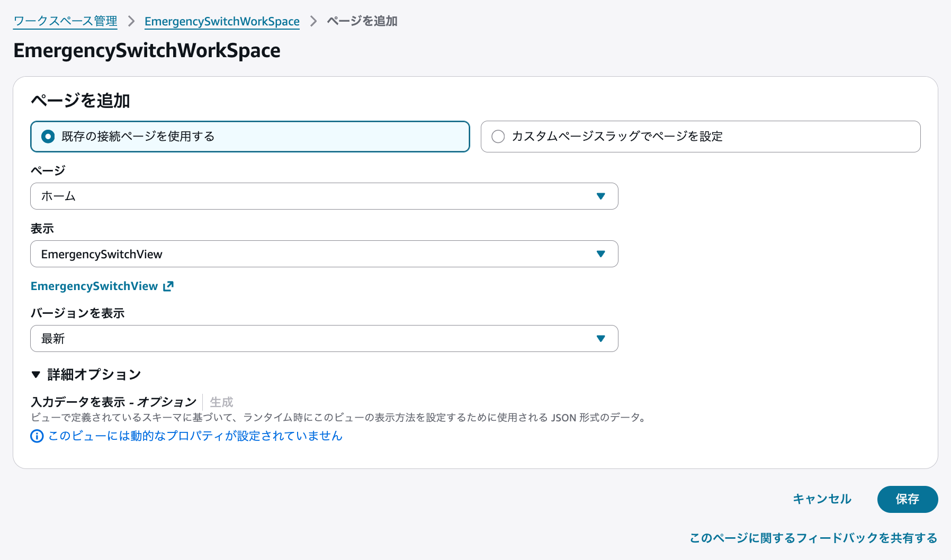Click the info icon about dynamic properties
This screenshot has height=560, width=951.
(x=35, y=436)
